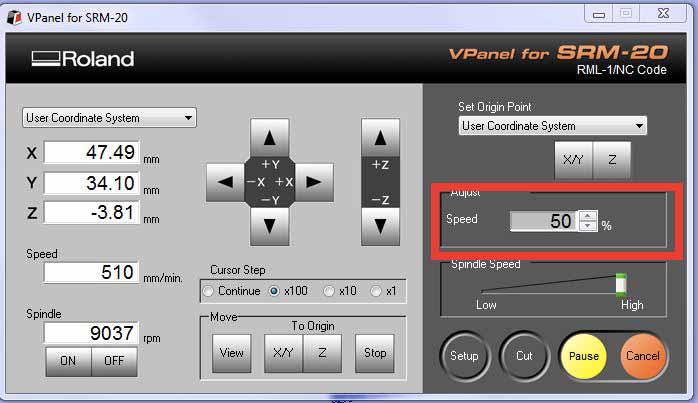Turn the spindle OFF
Screen dimensions: 698x403
(114, 361)
